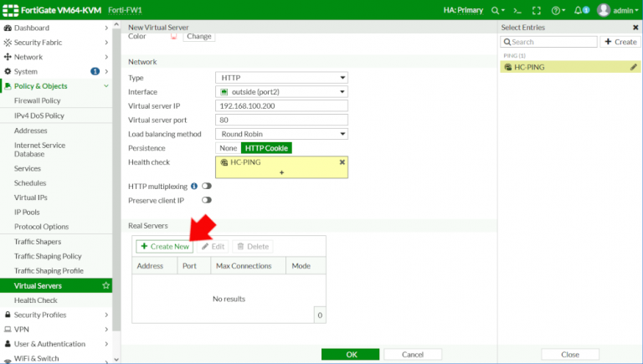
Task: Expand the Security Profiles menu
Action: pyautogui.click(x=56, y=315)
